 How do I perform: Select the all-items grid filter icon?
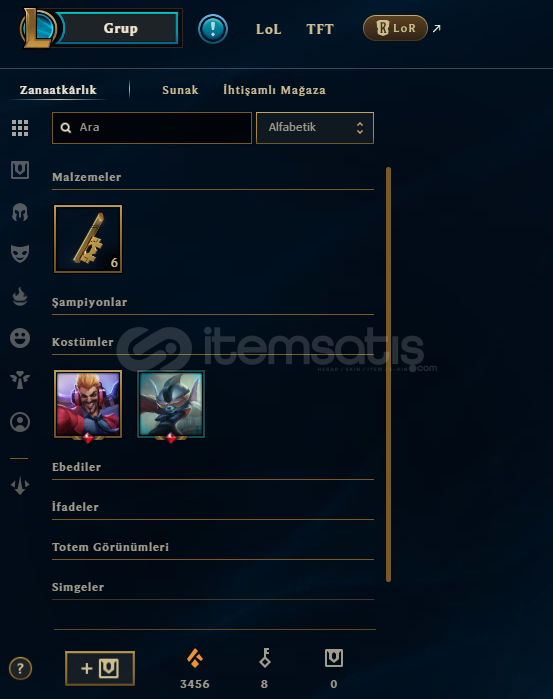pyautogui.click(x=20, y=128)
